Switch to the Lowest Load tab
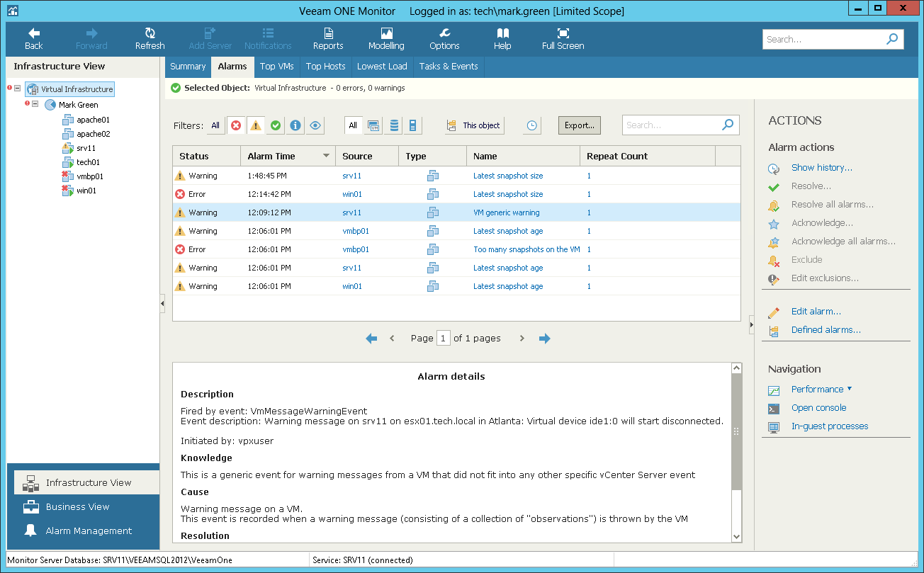This screenshot has width=924, height=573. click(382, 67)
